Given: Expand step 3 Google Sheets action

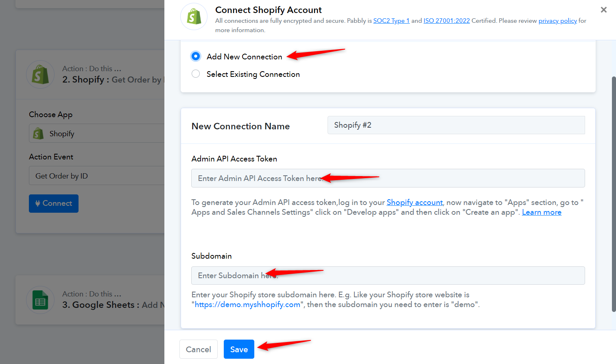Looking at the screenshot, I should point(90,300).
